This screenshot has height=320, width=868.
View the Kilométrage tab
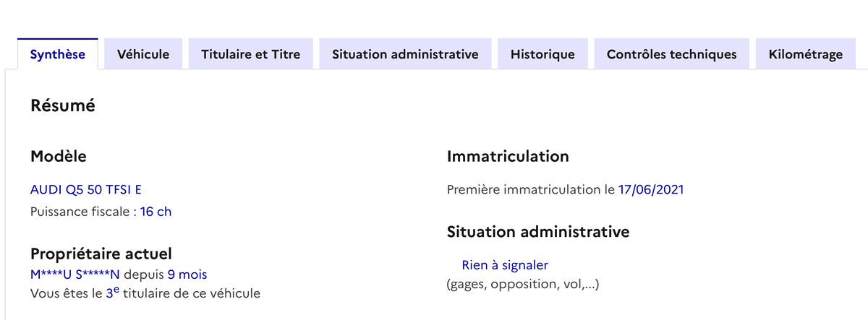pos(806,54)
